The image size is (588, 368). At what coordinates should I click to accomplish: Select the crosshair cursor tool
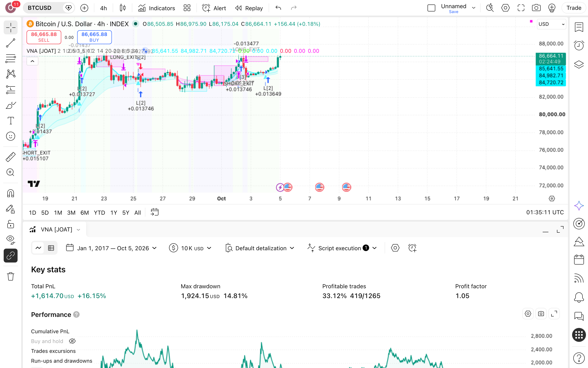(10, 28)
